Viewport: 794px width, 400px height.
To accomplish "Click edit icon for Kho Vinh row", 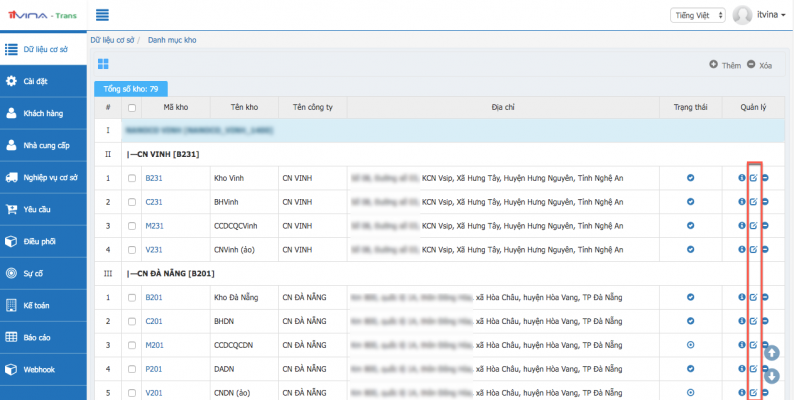I will click(x=753, y=178).
